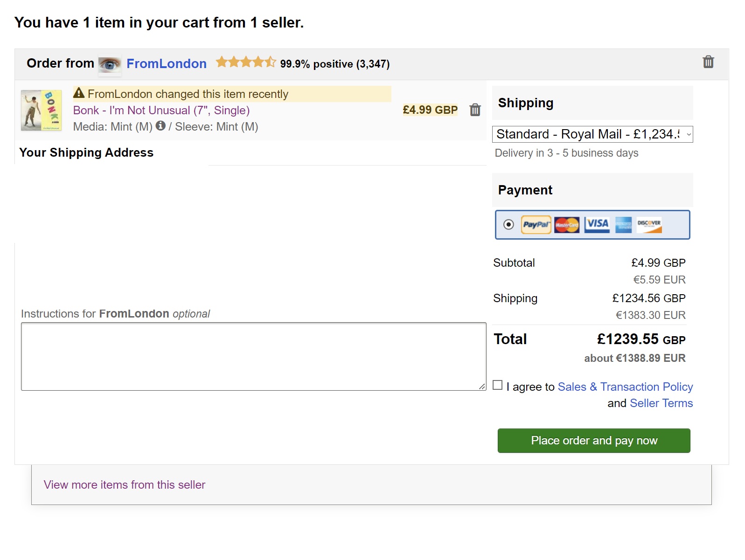Open the FromLondon seller profile link
This screenshot has height=560, width=745.
click(166, 63)
